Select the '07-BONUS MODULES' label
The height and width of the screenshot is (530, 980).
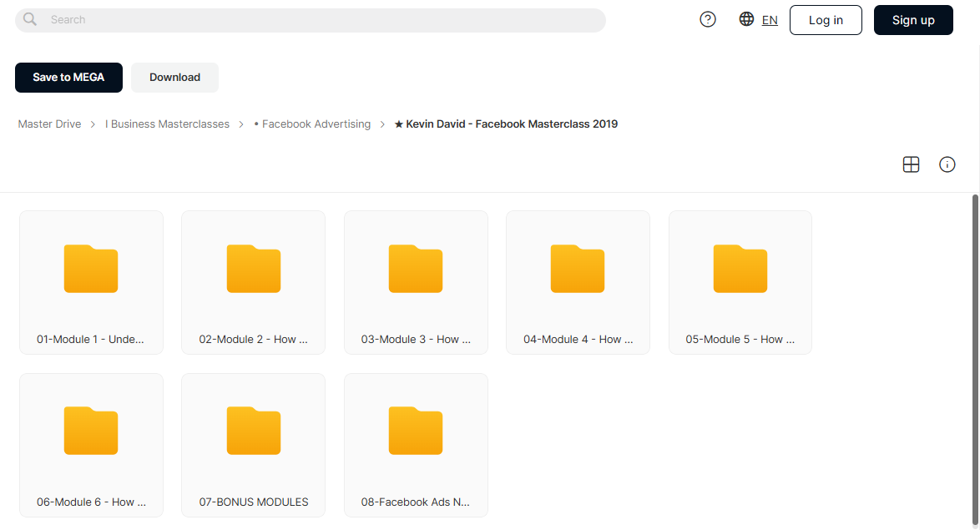click(x=254, y=502)
